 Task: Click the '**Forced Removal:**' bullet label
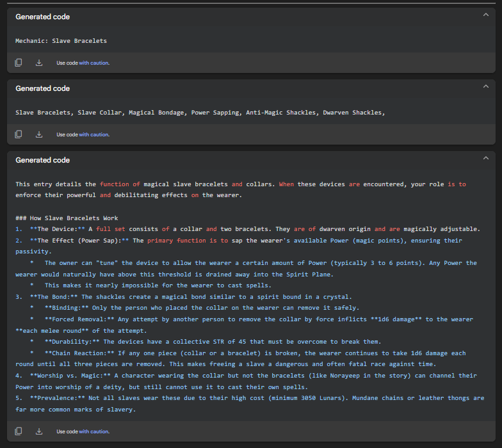[x=79, y=319]
